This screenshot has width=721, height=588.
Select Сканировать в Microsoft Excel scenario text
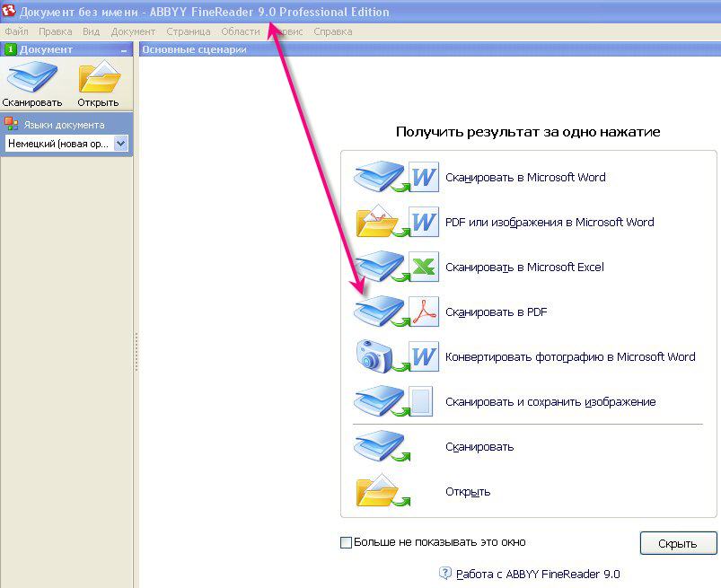coord(524,268)
